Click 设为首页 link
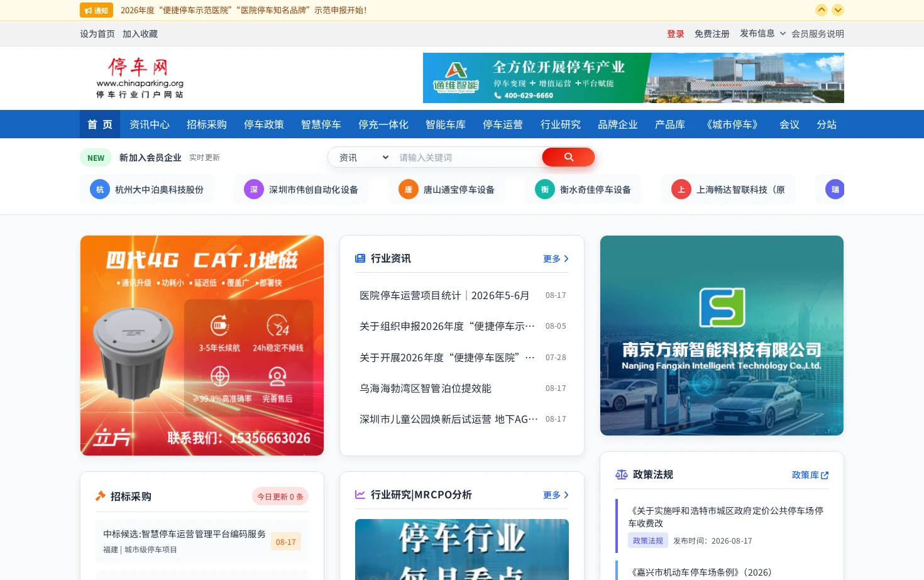924x580 pixels. point(97,34)
